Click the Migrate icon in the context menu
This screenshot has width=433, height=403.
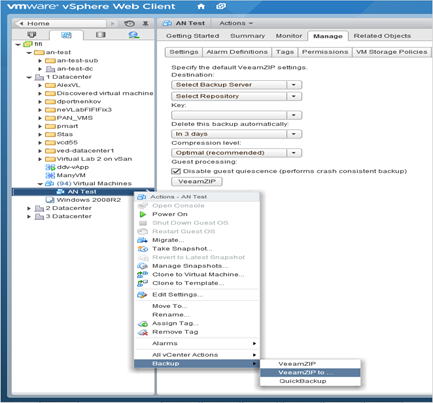point(142,240)
